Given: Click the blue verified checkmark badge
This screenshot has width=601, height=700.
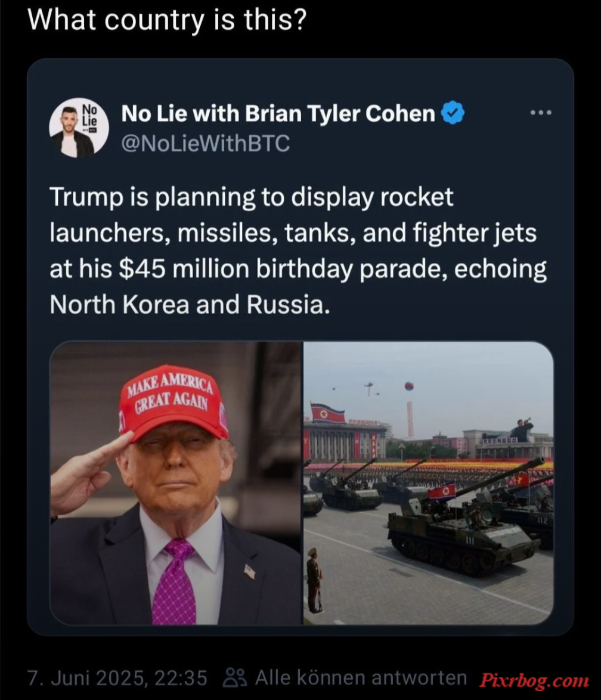Looking at the screenshot, I should [x=453, y=113].
